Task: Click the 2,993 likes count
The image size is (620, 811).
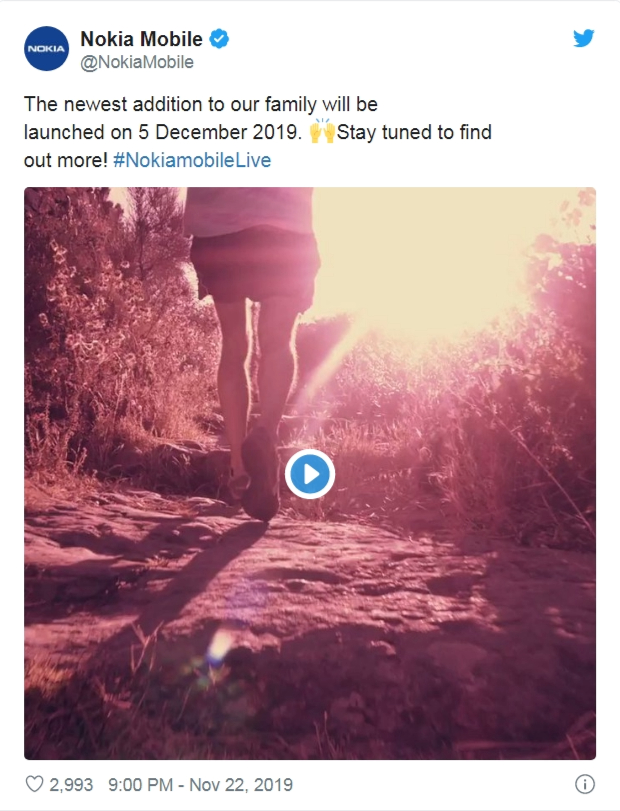Action: coord(71,785)
